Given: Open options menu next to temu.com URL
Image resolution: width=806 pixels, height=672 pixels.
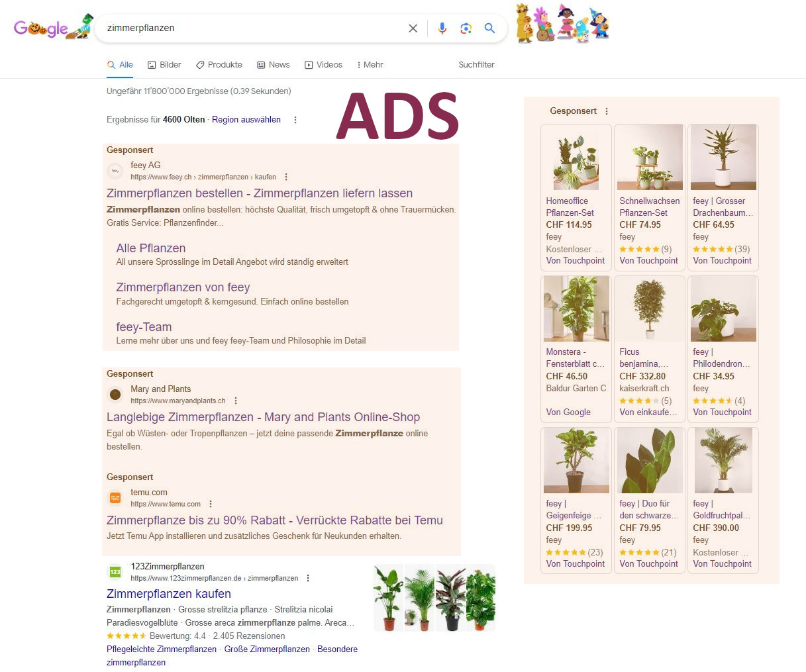Looking at the screenshot, I should pos(211,504).
